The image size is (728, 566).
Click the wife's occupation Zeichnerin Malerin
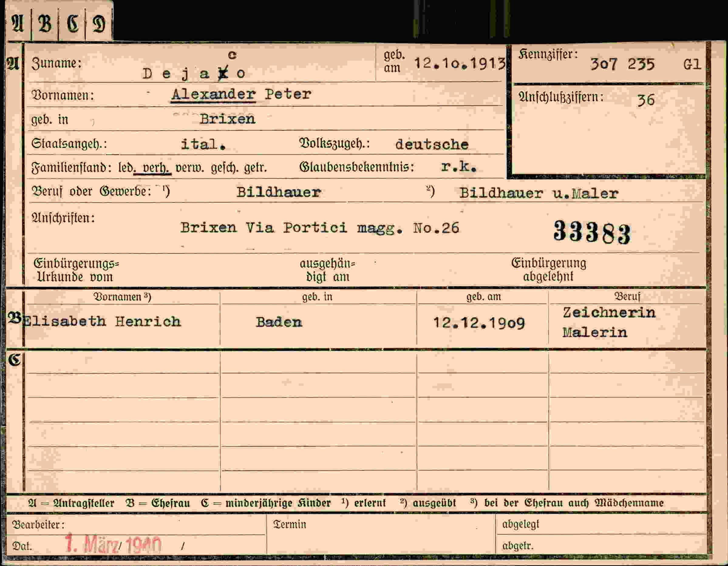(x=609, y=322)
